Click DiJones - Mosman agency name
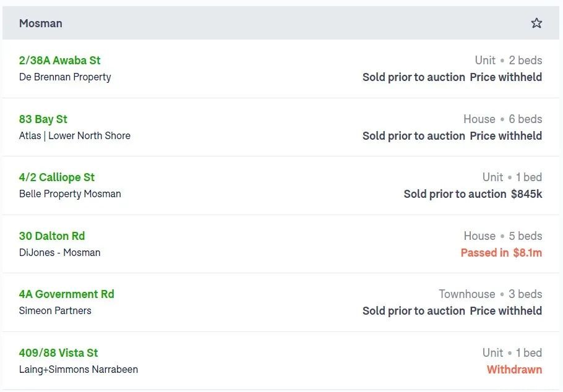563x392 pixels. click(x=59, y=252)
